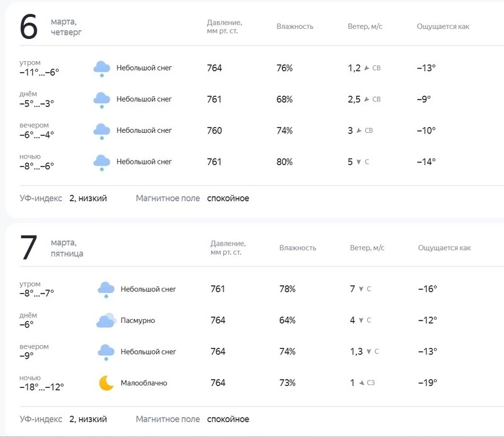Click snow icon for March 6 morning
Image resolution: width=504 pixels, height=437 pixels.
coord(101,68)
